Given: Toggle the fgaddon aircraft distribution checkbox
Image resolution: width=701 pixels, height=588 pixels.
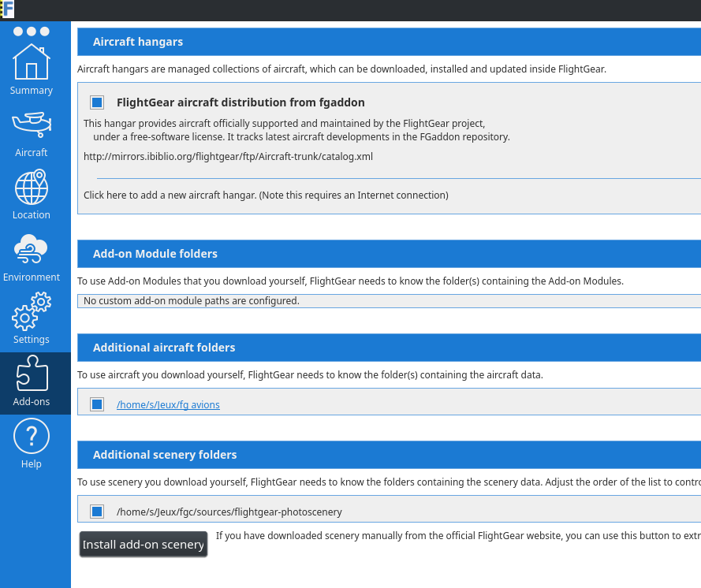Looking at the screenshot, I should (x=97, y=102).
